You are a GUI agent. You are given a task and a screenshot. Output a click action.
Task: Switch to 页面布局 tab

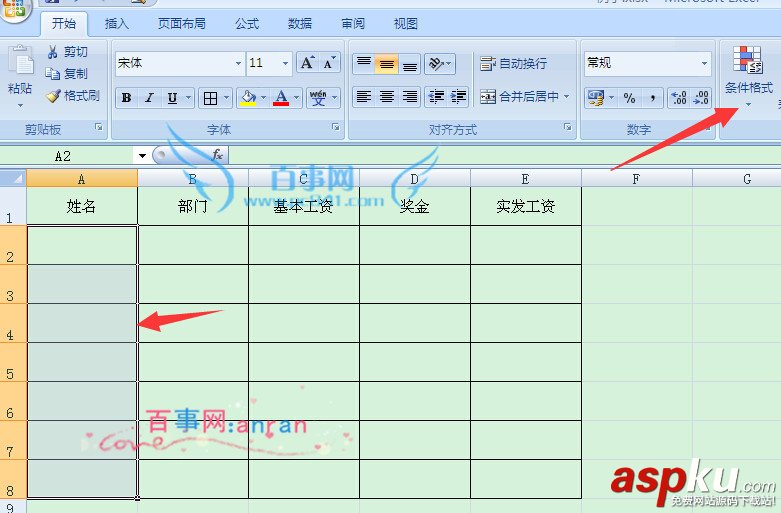(182, 23)
